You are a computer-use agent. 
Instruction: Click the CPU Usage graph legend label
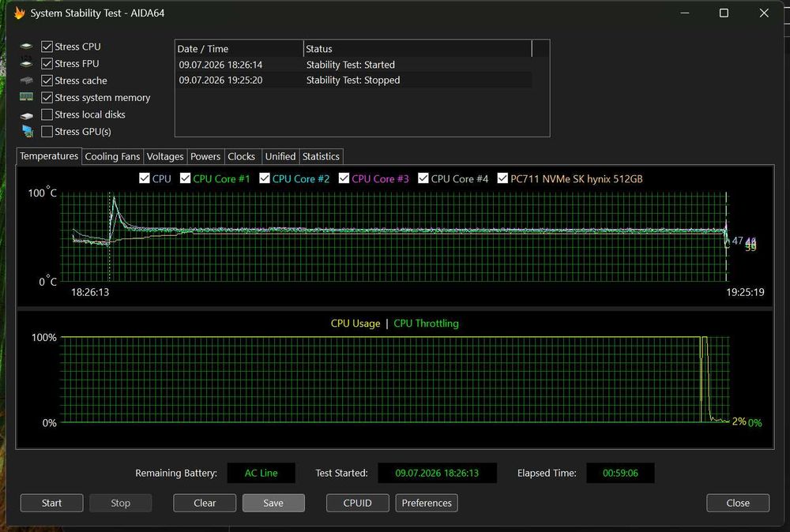coord(355,324)
